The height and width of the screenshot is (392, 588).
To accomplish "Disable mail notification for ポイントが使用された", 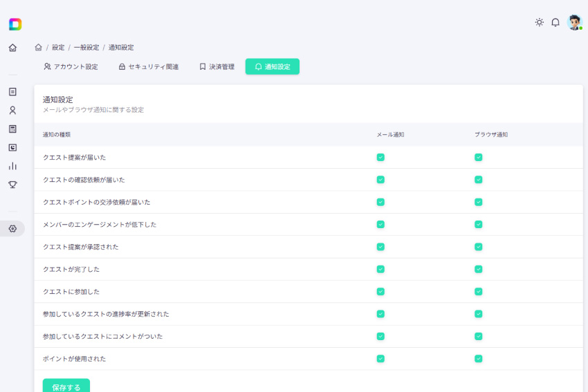I will (x=380, y=358).
